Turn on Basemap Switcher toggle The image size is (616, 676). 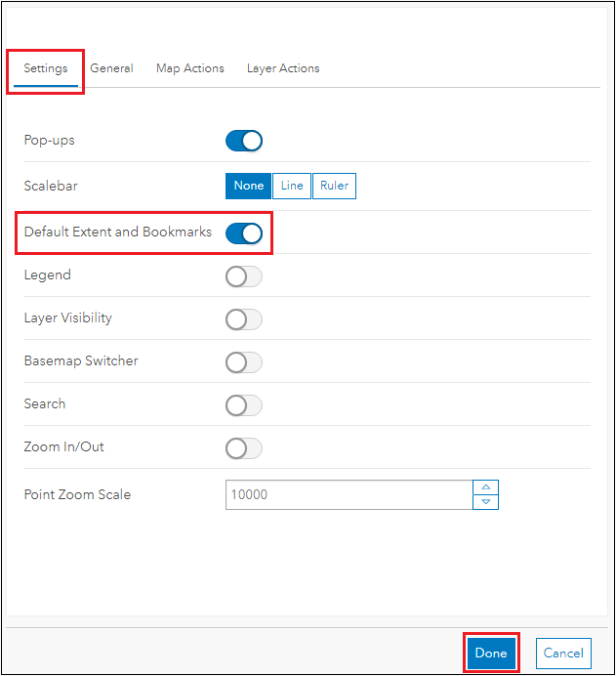tap(244, 362)
